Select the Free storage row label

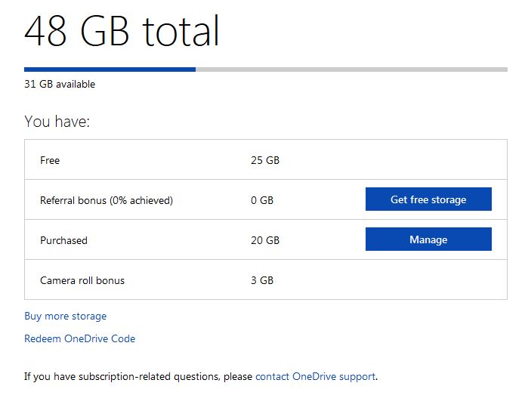click(x=50, y=160)
